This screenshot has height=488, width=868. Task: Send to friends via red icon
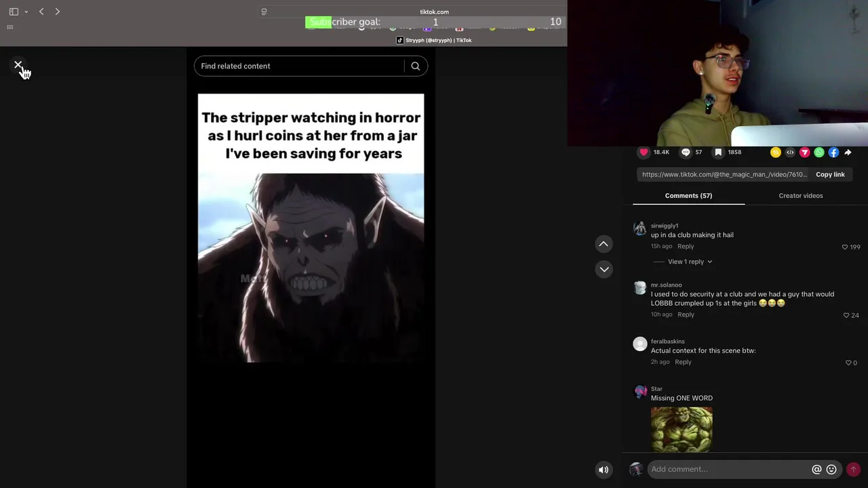pyautogui.click(x=804, y=152)
